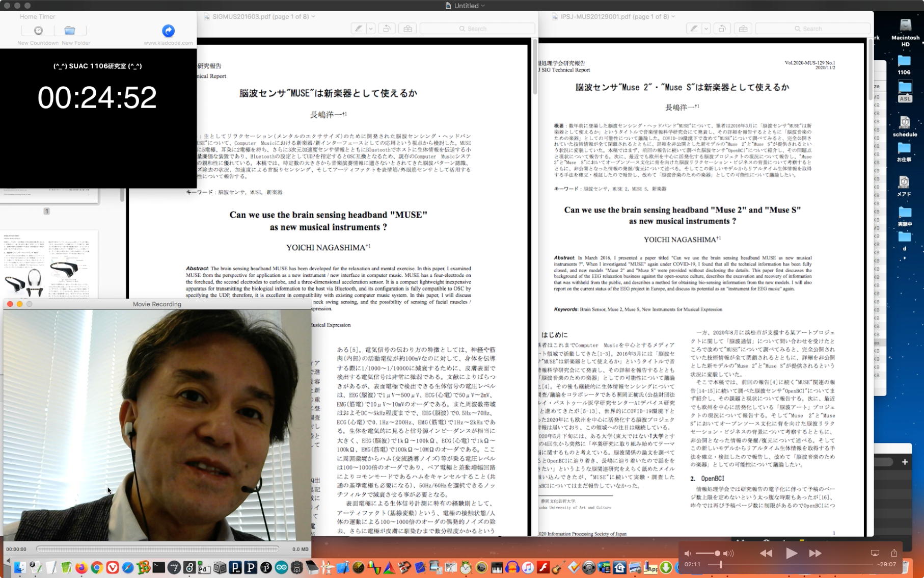Expand the IPSJ-MUS20129001.pdf title dropdown chevron
Image resolution: width=924 pixels, height=578 pixels.
point(673,16)
